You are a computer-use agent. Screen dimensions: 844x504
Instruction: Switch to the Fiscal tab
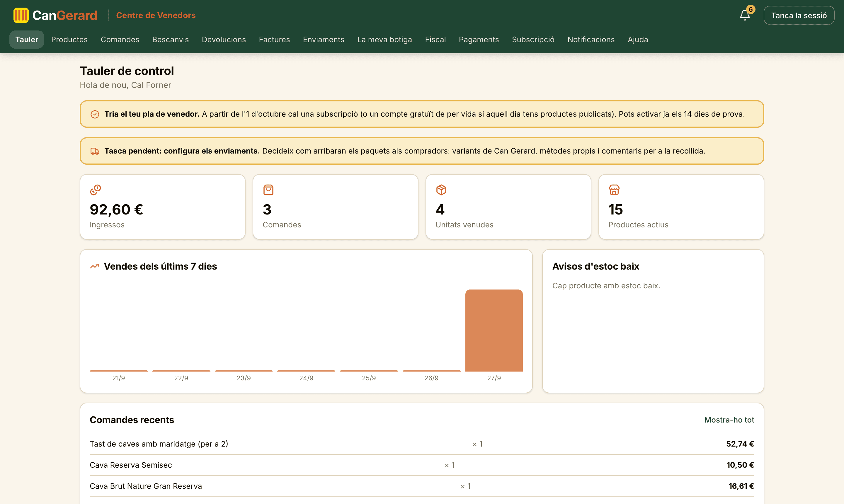[435, 40]
